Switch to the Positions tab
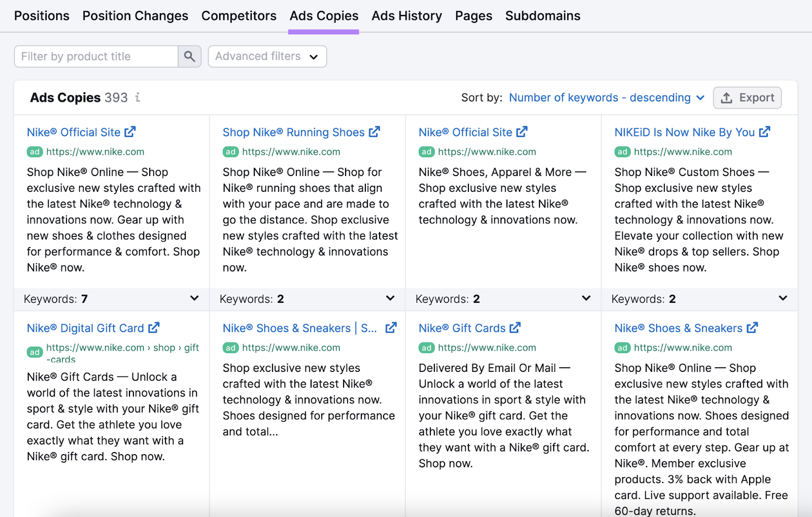 point(42,16)
